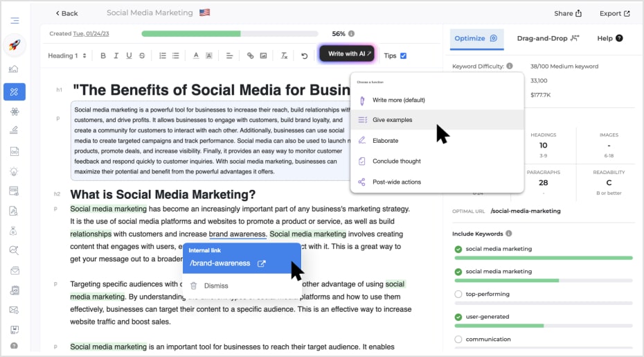Switch to the Drag-and-Drop tab
Viewport: 644px width, 357px height.
click(548, 38)
